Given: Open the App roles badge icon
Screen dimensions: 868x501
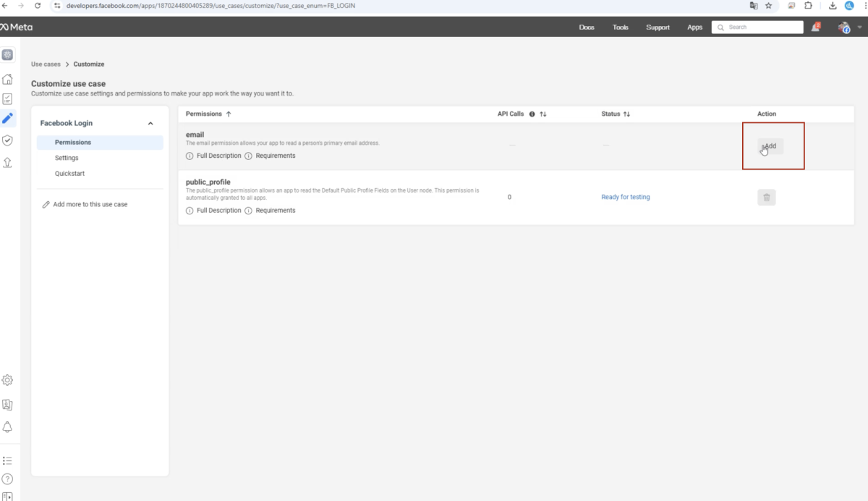Looking at the screenshot, I should pyautogui.click(x=7, y=405).
